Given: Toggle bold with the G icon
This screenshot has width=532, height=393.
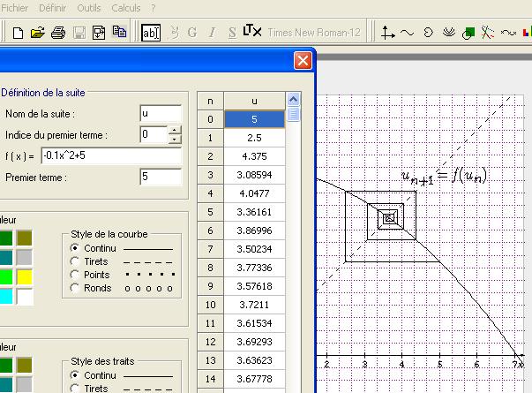Looking at the screenshot, I should (192, 33).
